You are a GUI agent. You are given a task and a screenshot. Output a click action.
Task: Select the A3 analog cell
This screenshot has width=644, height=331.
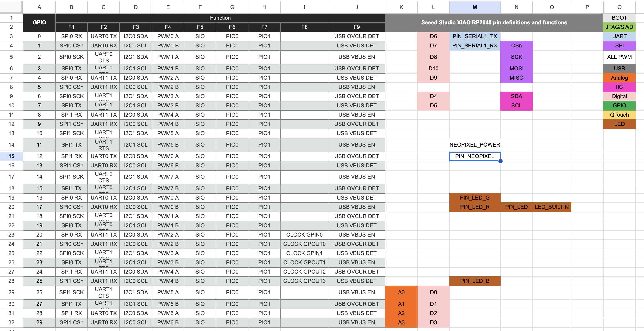(401, 322)
